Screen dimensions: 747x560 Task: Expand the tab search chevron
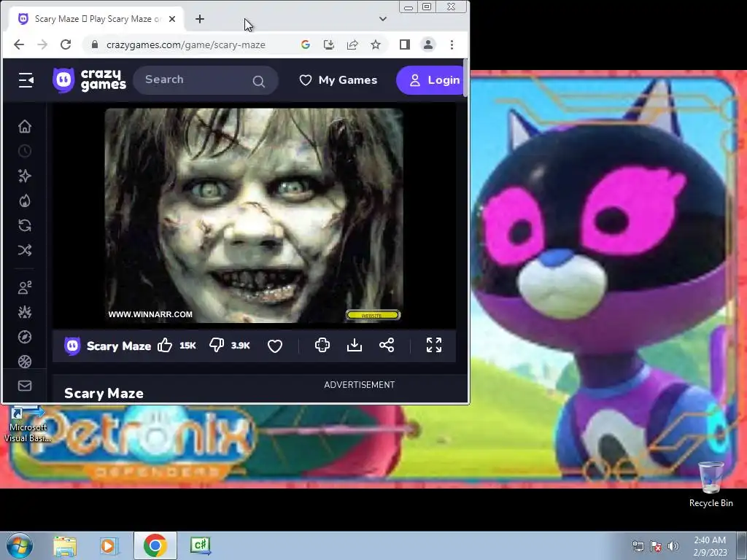[x=382, y=19]
